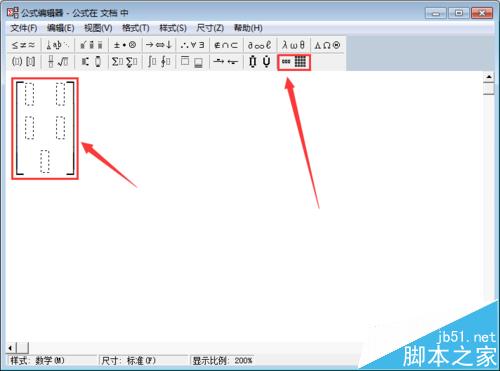The width and height of the screenshot is (500, 371).
Task: Click the status bar entry 样式: 数学(M)
Action: tap(52, 361)
